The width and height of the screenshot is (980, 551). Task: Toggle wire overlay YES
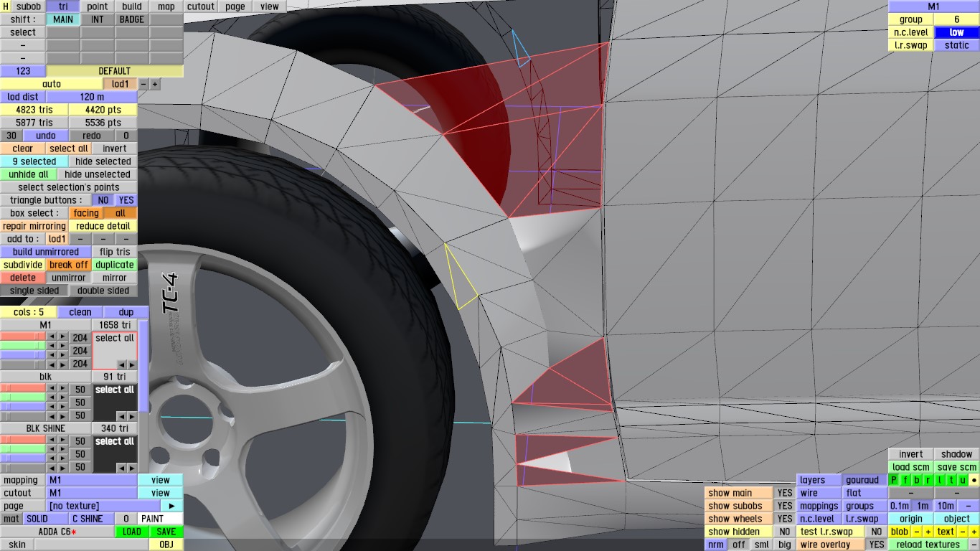click(x=876, y=545)
